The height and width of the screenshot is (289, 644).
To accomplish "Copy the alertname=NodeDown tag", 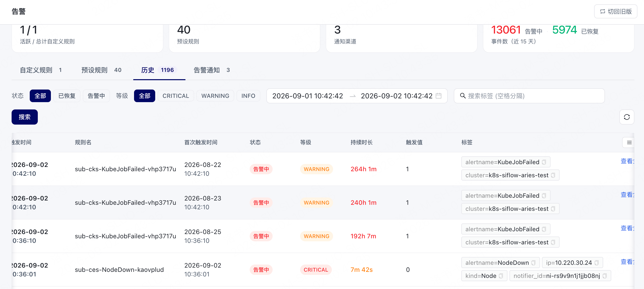I will (533, 263).
